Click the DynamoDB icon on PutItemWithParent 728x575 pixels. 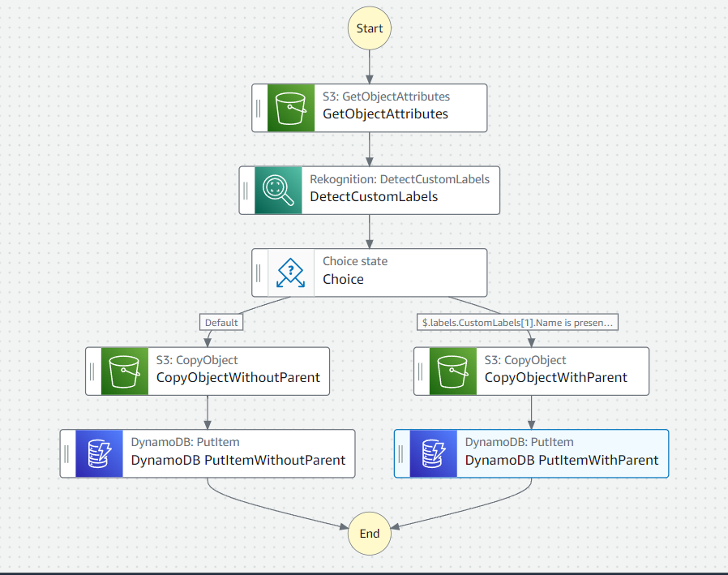(x=433, y=454)
